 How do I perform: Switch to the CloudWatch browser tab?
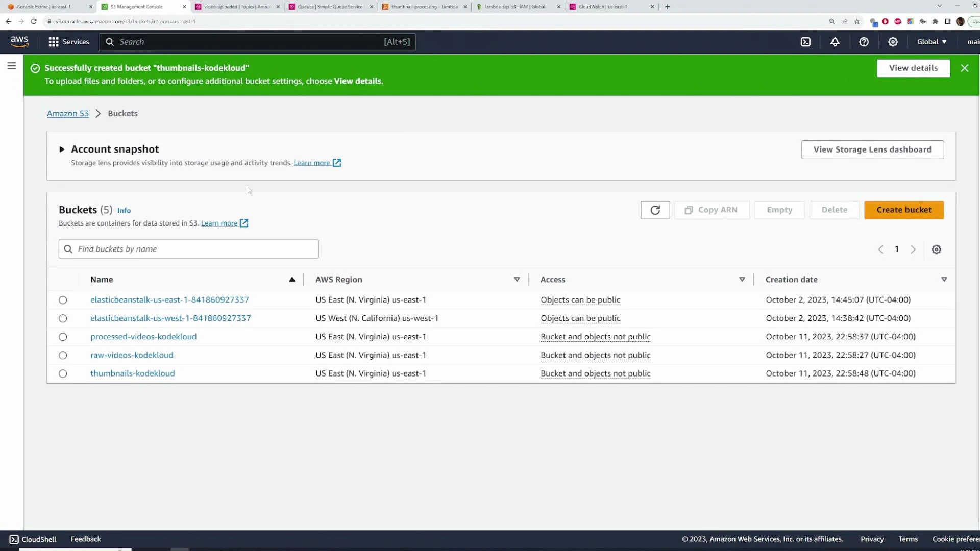click(602, 7)
